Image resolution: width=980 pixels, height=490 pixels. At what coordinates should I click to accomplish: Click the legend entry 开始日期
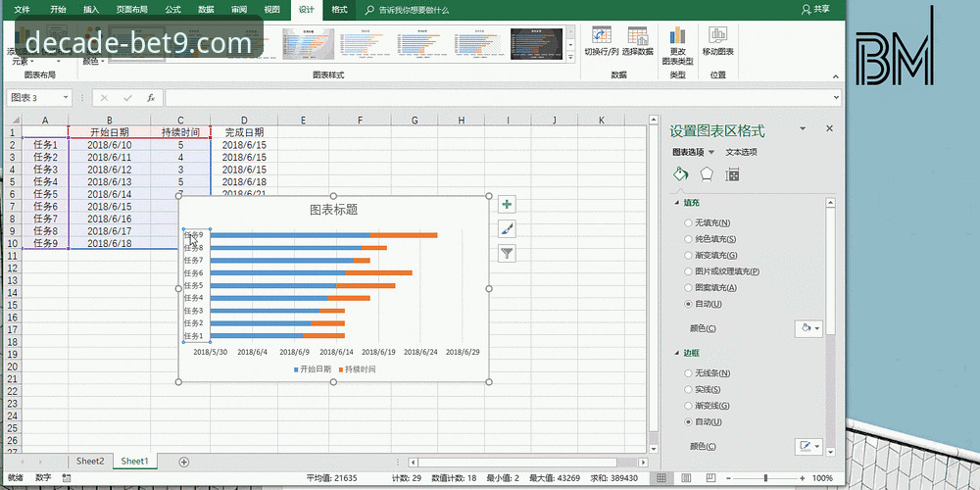312,369
